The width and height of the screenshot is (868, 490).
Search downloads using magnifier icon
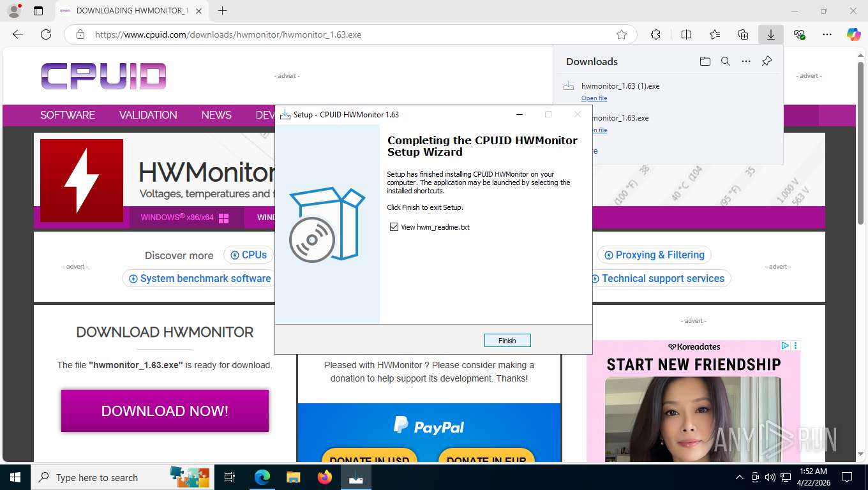click(x=726, y=61)
